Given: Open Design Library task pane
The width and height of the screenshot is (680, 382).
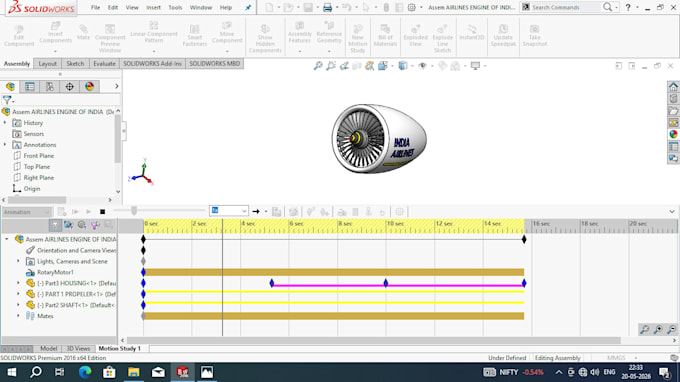Looking at the screenshot, I should point(673,98).
